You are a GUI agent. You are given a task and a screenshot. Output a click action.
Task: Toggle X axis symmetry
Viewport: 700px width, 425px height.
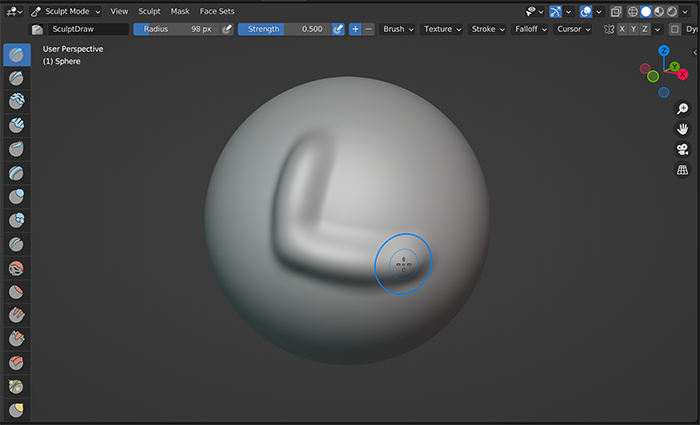click(x=622, y=29)
